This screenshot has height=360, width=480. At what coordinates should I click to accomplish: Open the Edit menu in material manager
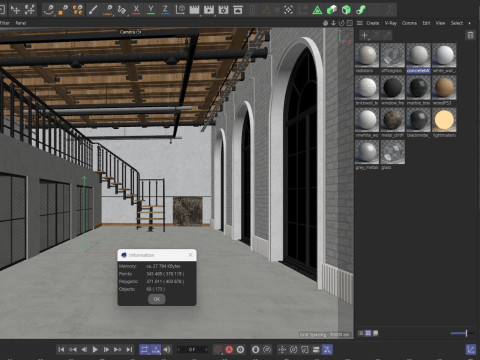point(426,23)
